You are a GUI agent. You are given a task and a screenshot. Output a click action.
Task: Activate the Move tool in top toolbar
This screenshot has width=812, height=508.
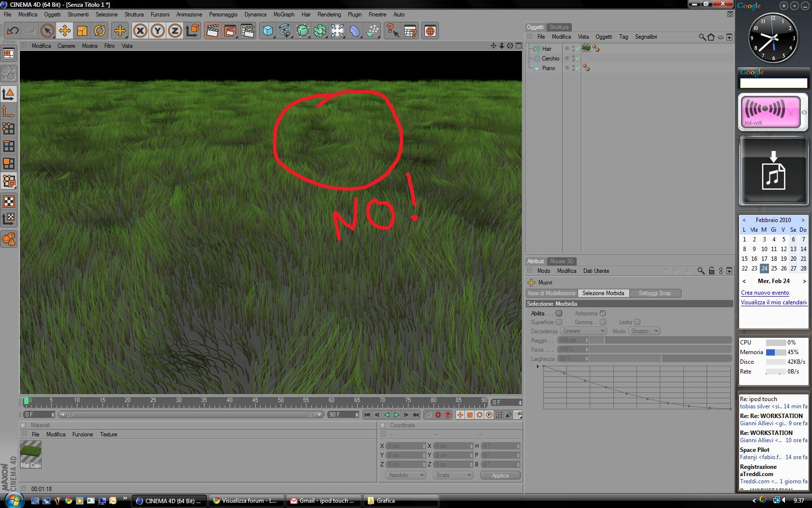[x=64, y=31]
